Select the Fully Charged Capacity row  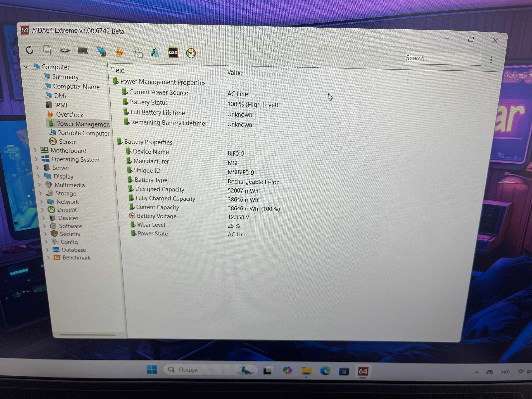click(193, 199)
